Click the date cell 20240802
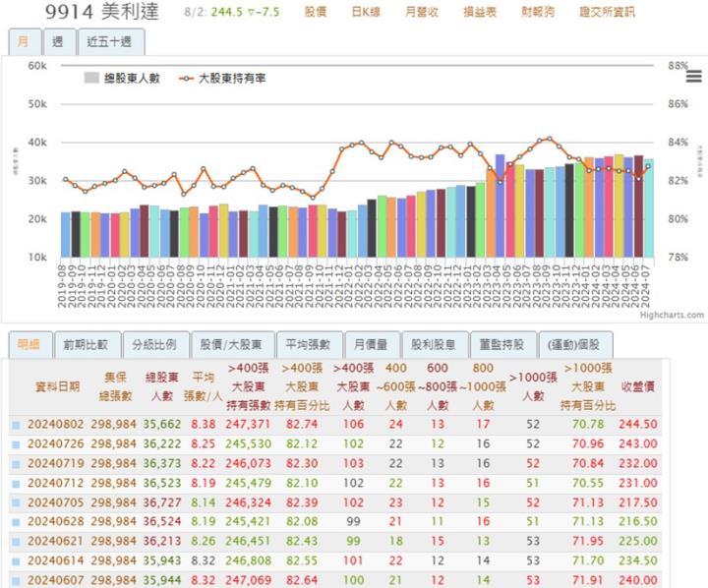The width and height of the screenshot is (708, 588). click(55, 425)
